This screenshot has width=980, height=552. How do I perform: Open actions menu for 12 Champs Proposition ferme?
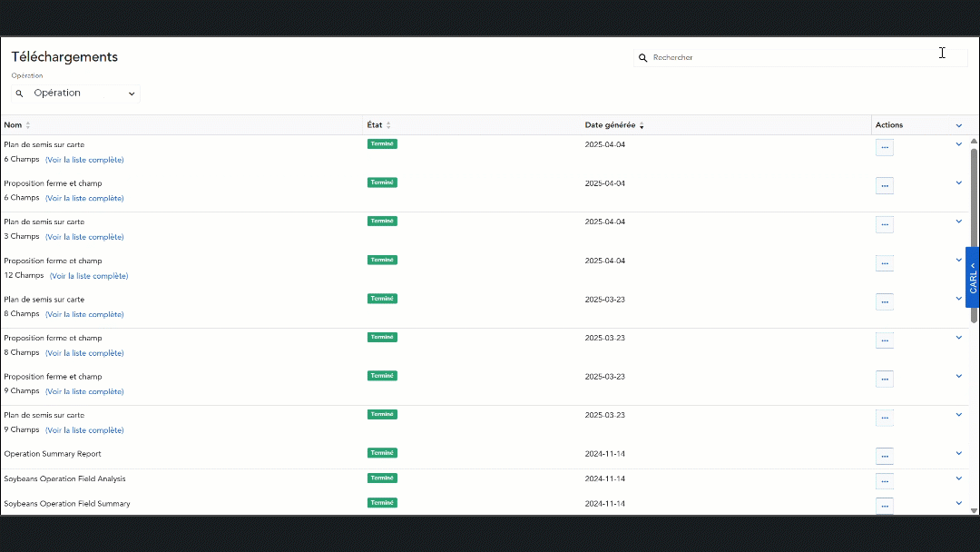point(885,263)
